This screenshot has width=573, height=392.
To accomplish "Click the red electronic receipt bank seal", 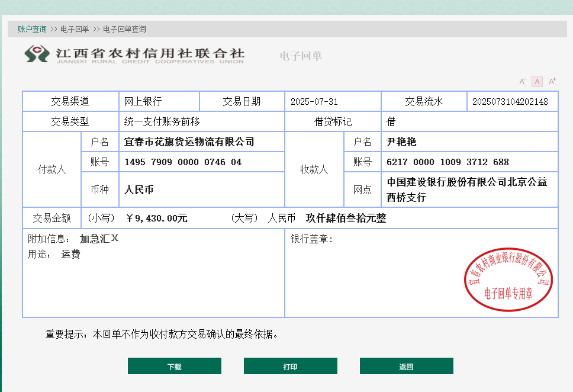I will [x=508, y=279].
